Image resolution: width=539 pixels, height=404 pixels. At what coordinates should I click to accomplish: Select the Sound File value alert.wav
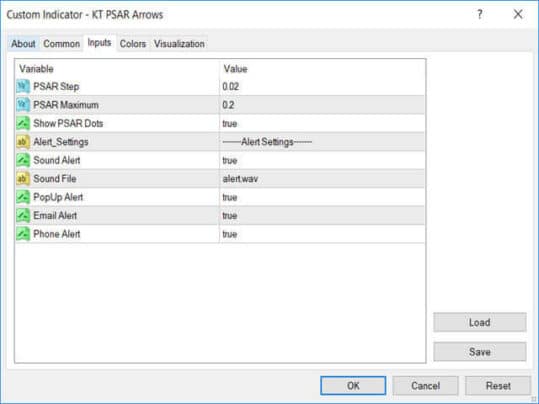tap(240, 179)
